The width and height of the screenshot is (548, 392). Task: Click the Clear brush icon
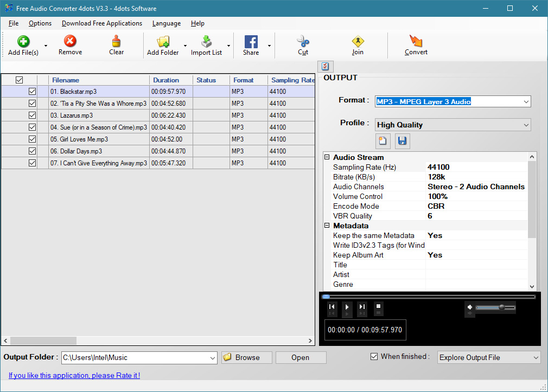(116, 42)
